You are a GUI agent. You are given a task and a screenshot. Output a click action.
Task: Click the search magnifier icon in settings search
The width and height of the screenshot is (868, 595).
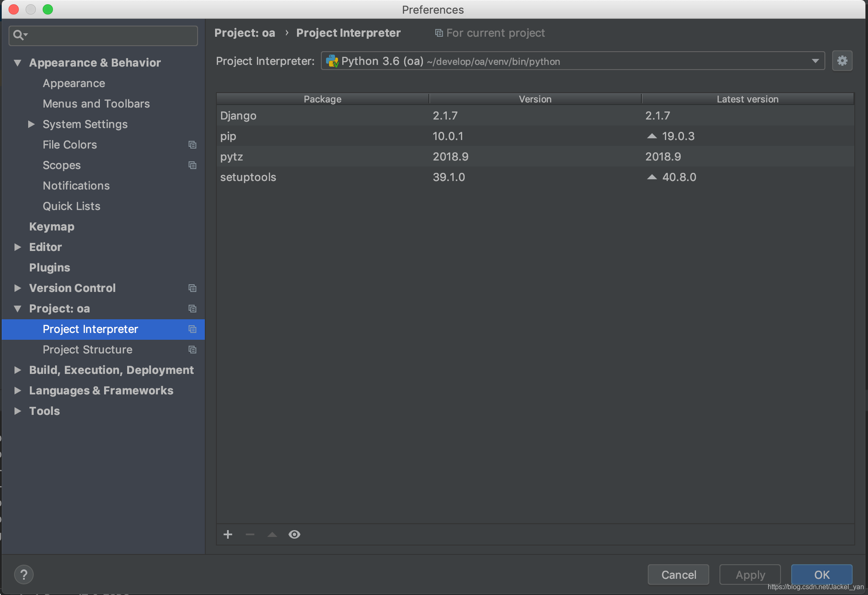pos(20,35)
